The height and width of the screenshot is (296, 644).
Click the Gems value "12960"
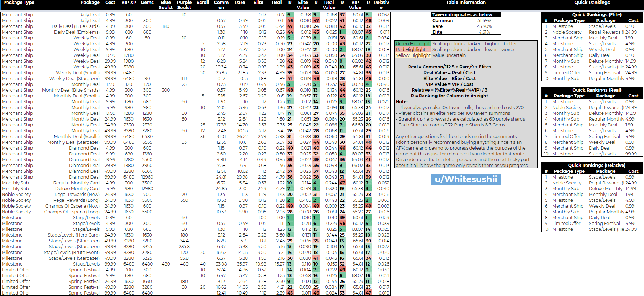(x=147, y=177)
